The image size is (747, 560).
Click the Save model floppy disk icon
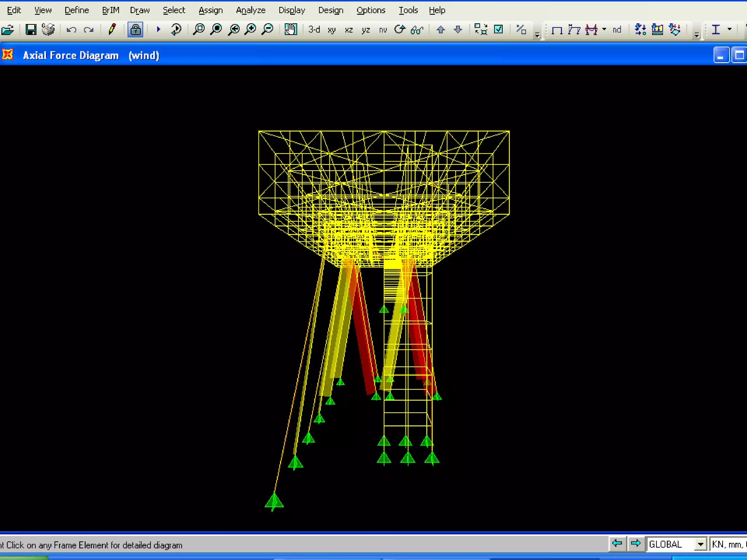pos(31,30)
